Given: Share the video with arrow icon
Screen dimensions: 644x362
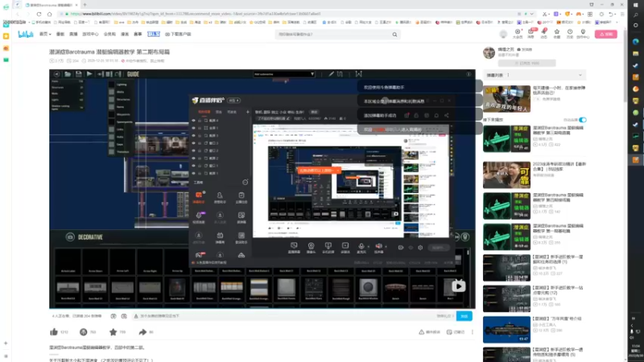Looking at the screenshot, I should pyautogui.click(x=142, y=332).
